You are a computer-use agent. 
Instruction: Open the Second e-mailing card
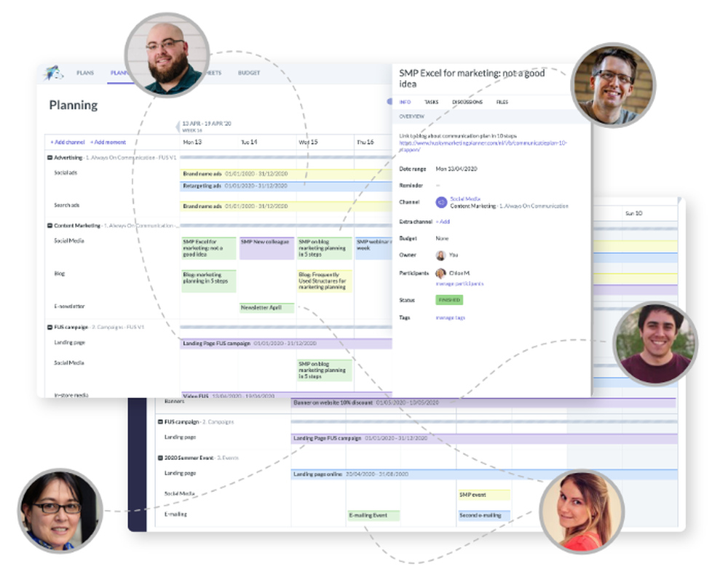coord(484,515)
